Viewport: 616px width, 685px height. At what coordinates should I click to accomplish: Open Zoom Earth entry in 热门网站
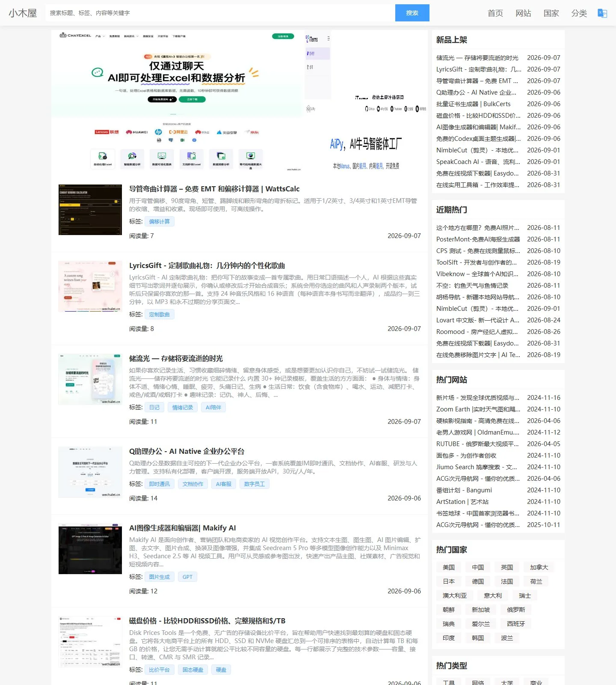[478, 409]
